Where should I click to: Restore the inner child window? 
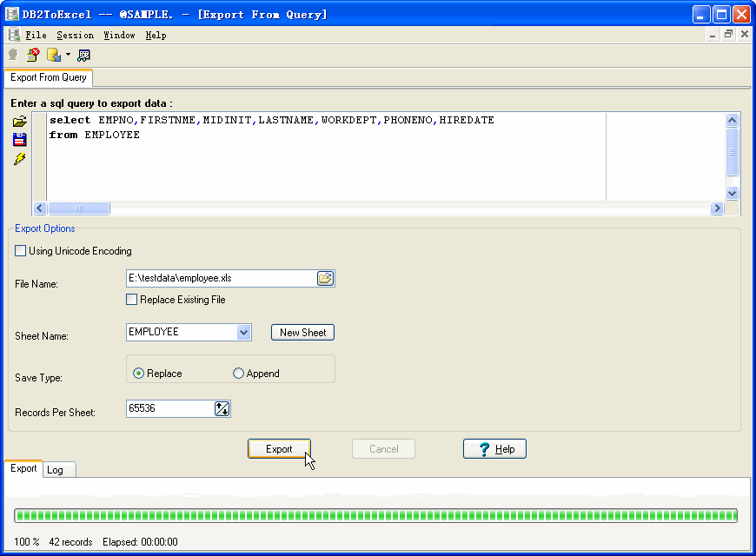[x=728, y=35]
